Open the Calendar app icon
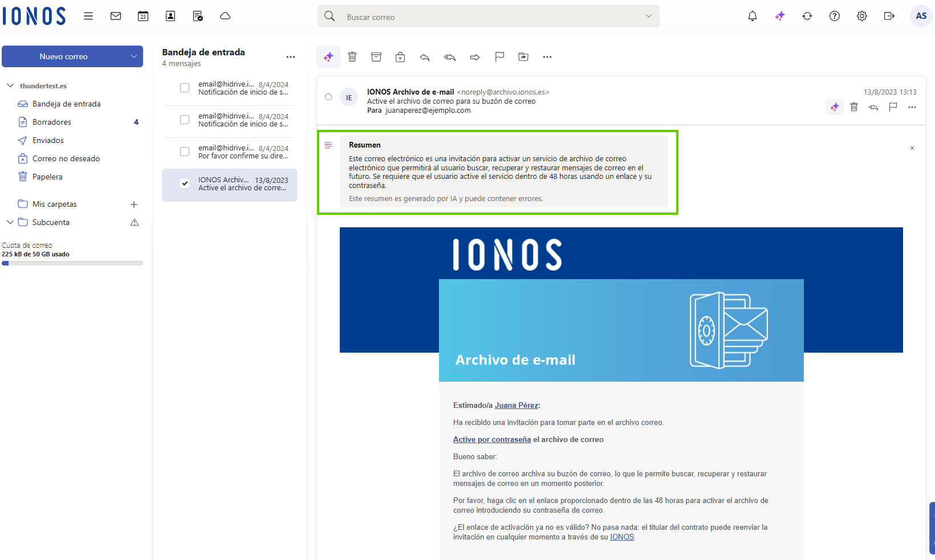 tap(143, 16)
